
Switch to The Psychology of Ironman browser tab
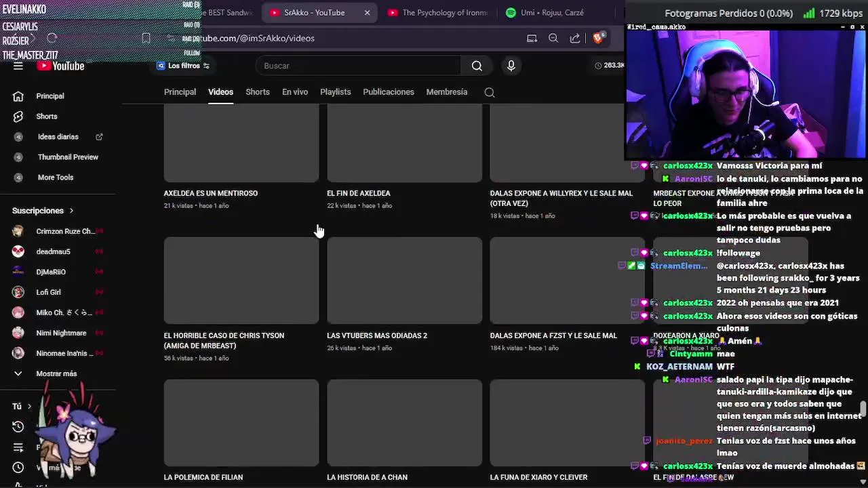[437, 13]
